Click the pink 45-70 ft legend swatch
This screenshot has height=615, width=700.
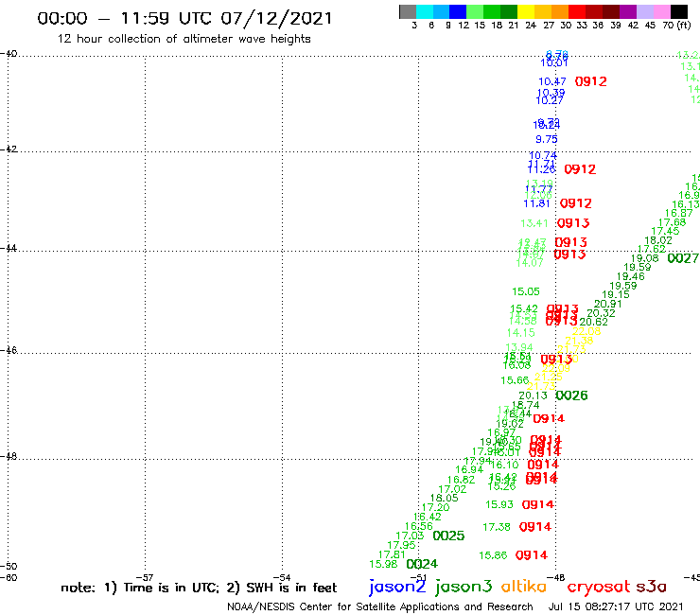pyautogui.click(x=661, y=11)
